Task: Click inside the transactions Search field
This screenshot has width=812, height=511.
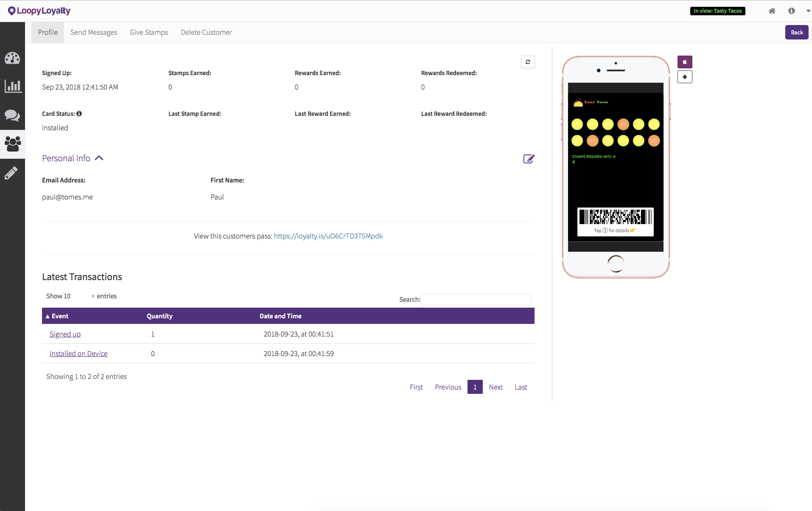Action: pos(475,299)
